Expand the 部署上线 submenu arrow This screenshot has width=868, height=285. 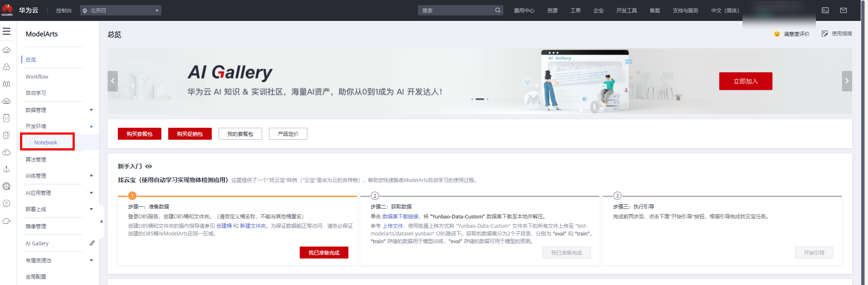[91, 209]
